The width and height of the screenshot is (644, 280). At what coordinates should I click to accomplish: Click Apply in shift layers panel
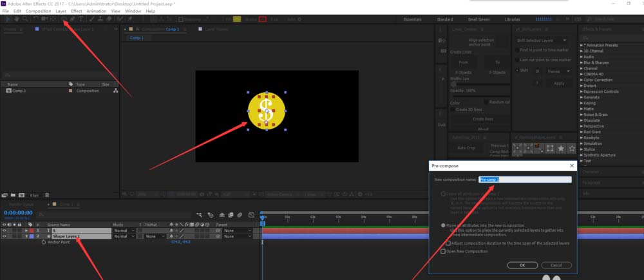pyautogui.click(x=559, y=83)
